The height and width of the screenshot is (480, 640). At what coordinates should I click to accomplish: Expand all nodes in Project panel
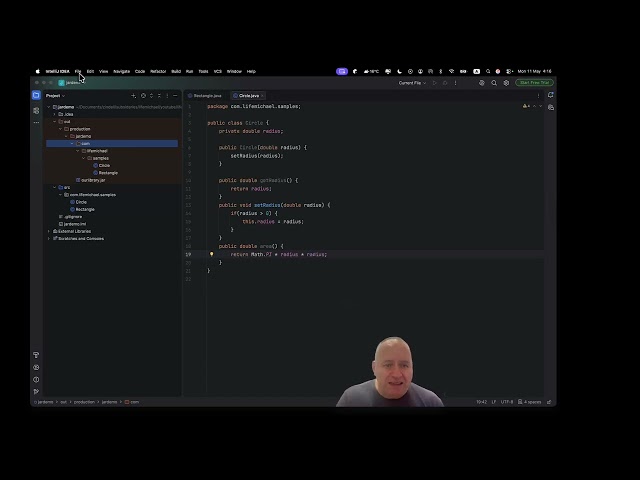151,96
